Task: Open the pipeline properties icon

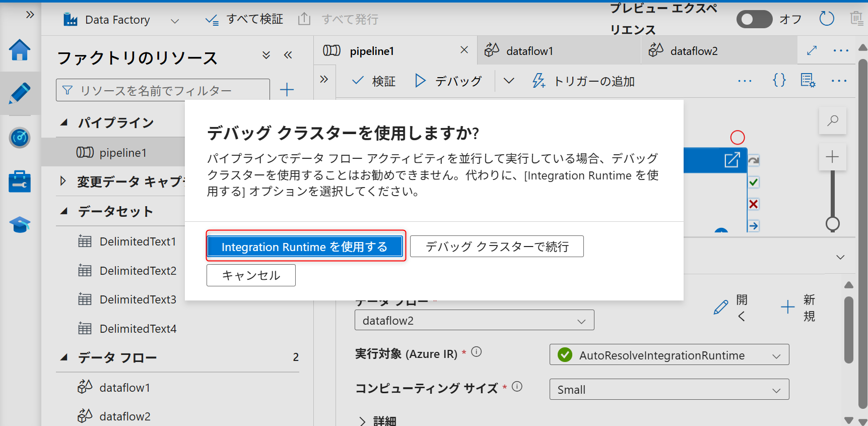Action: pyautogui.click(x=808, y=80)
